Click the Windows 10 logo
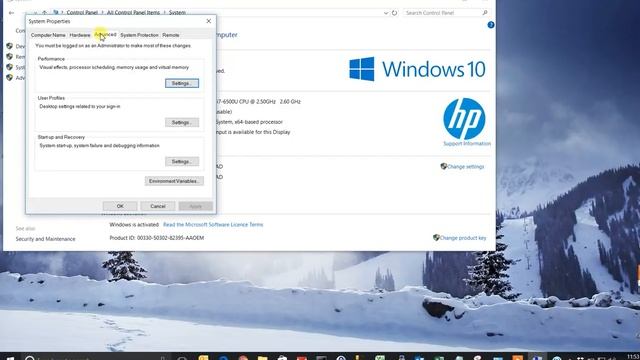 [417, 69]
